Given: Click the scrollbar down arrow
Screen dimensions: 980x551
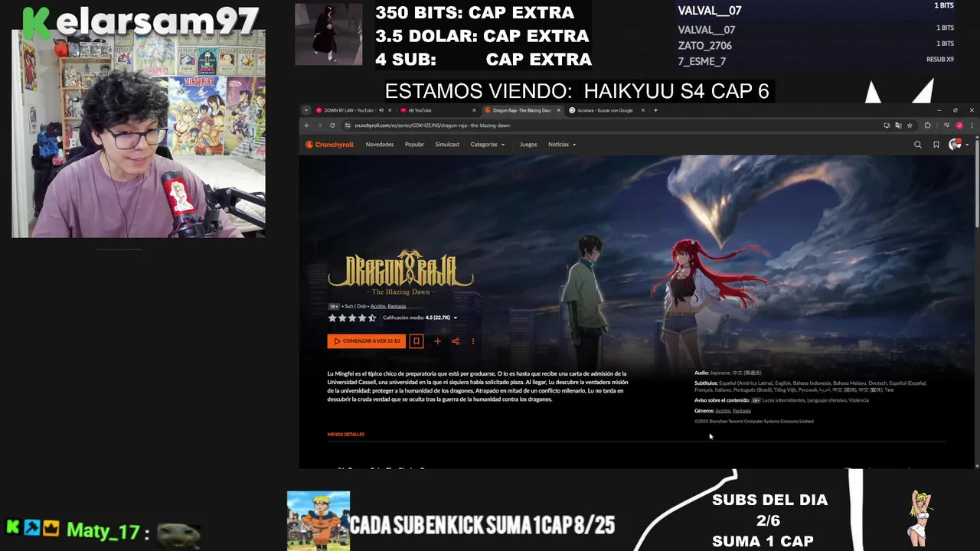Looking at the screenshot, I should point(976,465).
